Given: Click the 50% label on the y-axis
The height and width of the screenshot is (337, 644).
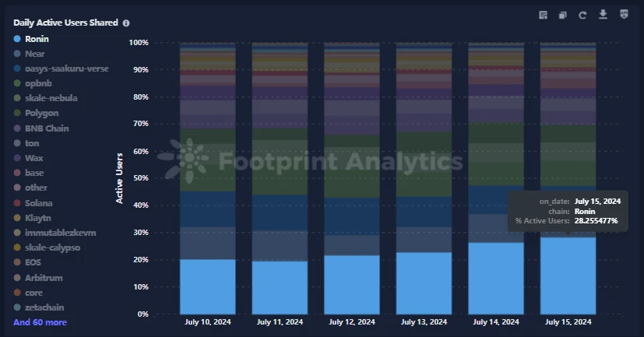Looking at the screenshot, I should coord(140,178).
